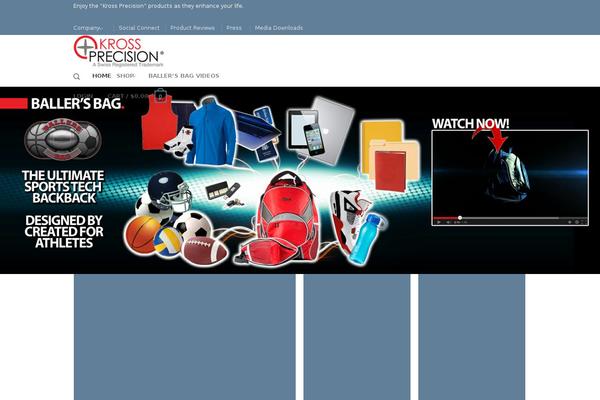Click the 'Enjoy the Kross Precision products' tagline
Screen dimensions: 600x400
tap(158, 6)
